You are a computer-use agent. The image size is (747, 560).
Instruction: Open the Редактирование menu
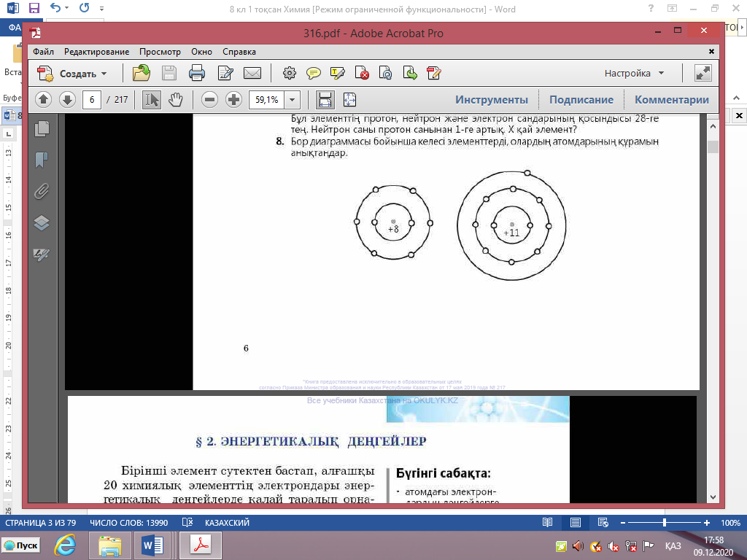click(96, 52)
